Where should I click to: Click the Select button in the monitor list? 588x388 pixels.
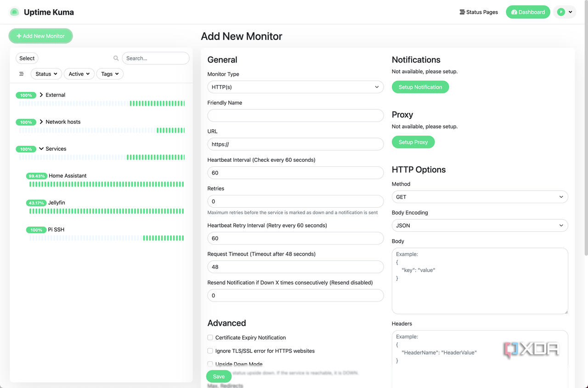point(27,58)
